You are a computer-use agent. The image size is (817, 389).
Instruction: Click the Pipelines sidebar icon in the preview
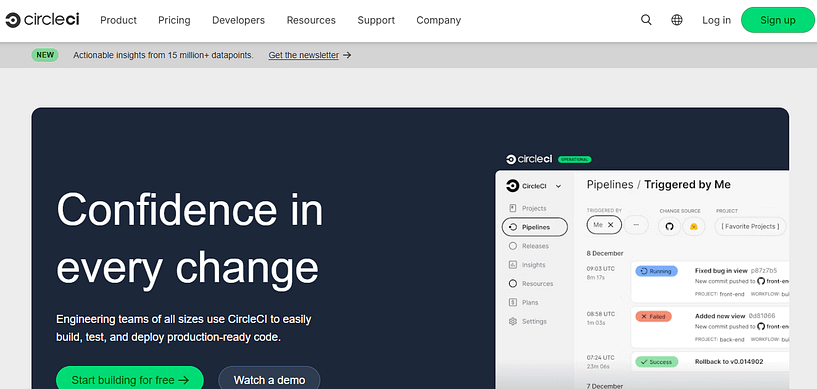(513, 227)
